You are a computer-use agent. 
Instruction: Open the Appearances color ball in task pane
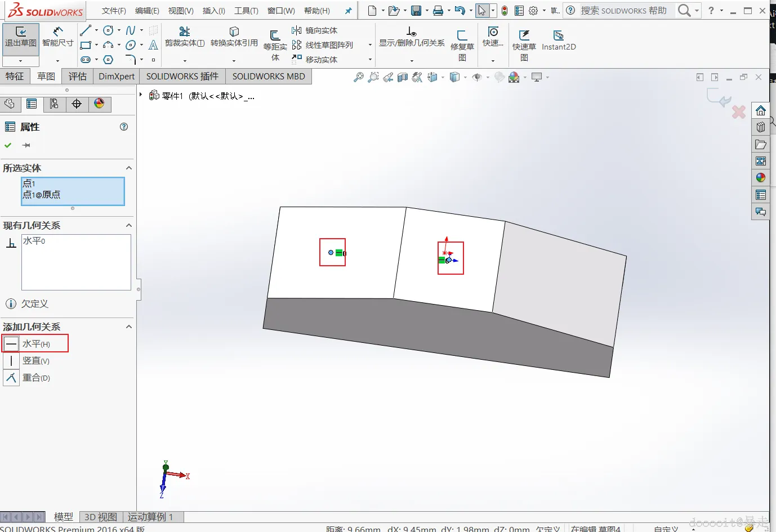click(761, 178)
